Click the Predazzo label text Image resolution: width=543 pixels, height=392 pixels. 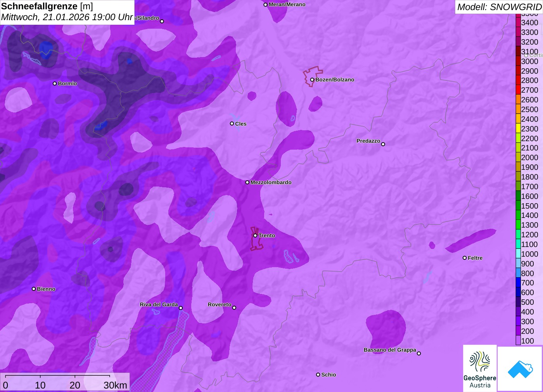click(368, 141)
